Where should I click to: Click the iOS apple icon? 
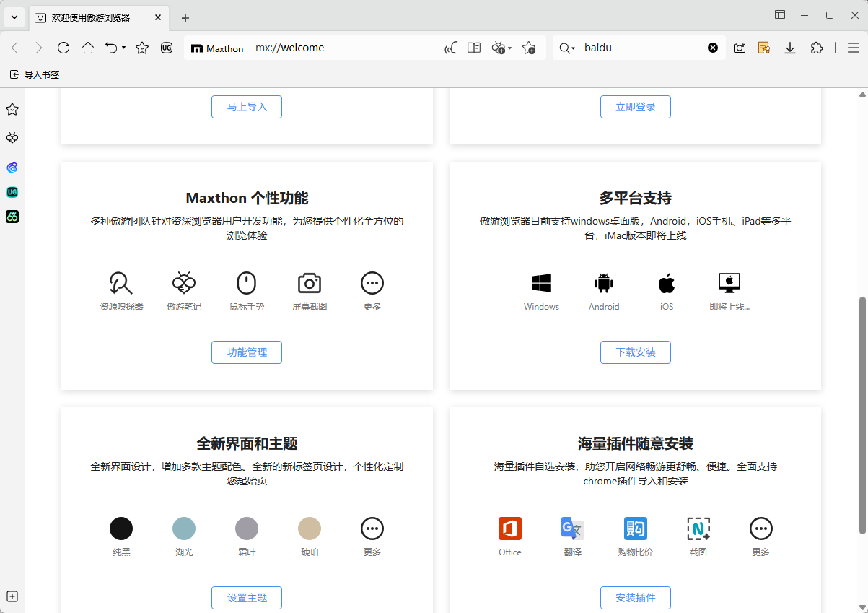click(x=667, y=282)
